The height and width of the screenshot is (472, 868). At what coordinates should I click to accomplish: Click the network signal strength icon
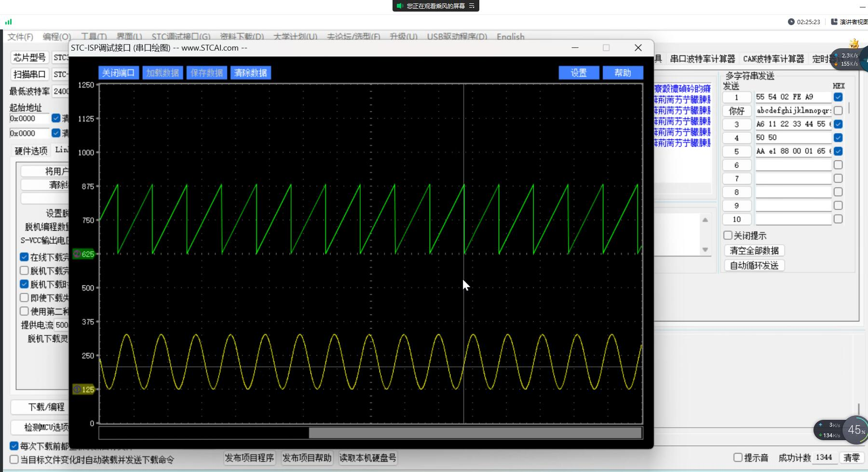(8, 22)
